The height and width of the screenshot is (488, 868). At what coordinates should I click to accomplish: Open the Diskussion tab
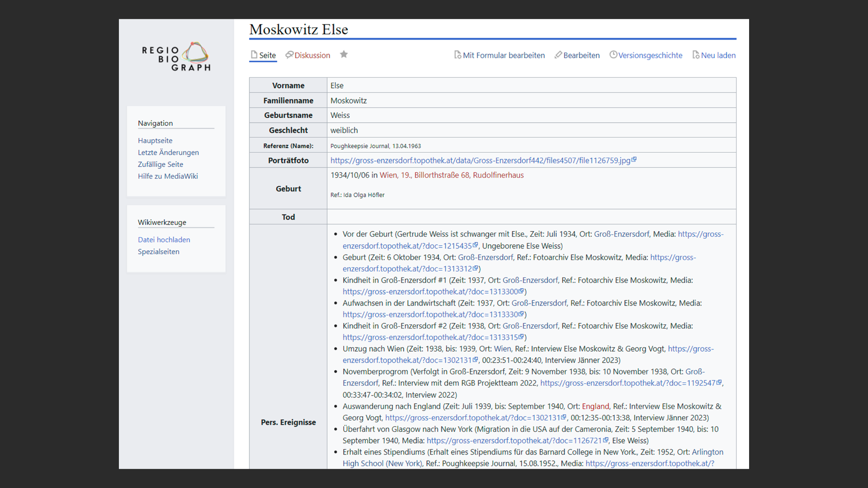pos(312,55)
